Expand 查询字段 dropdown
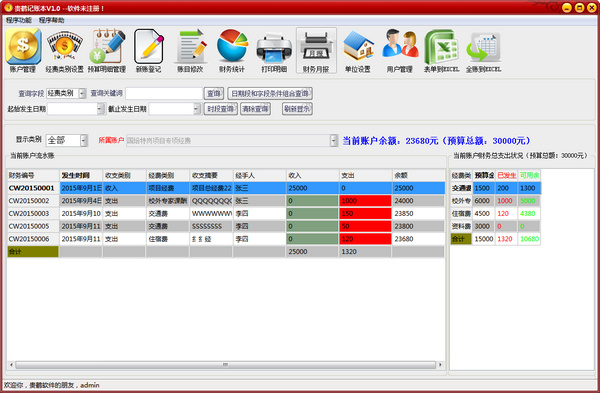600x393 pixels. [x=82, y=93]
